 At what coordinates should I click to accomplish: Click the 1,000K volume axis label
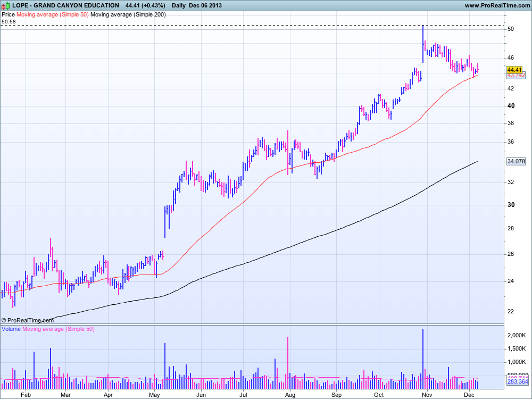pyautogui.click(x=517, y=362)
